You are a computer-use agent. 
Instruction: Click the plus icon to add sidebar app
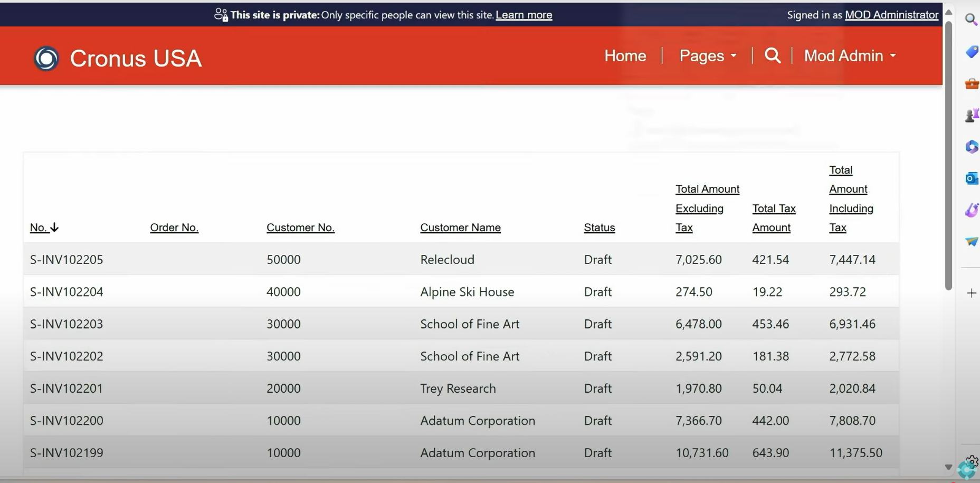(x=972, y=293)
